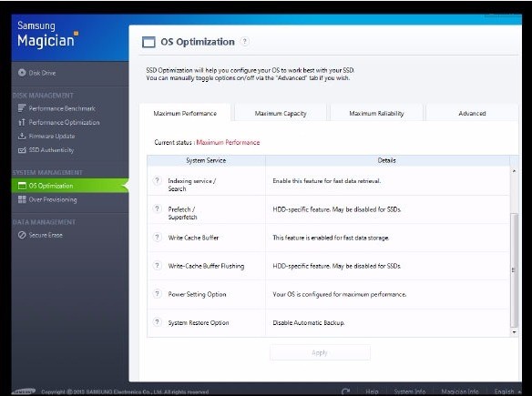
Task: Click help icon beside Indexing service row
Action: [x=157, y=181]
